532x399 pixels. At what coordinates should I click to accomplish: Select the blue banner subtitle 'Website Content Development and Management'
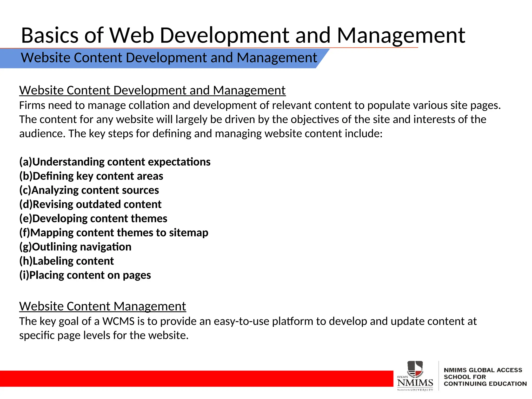[169, 58]
